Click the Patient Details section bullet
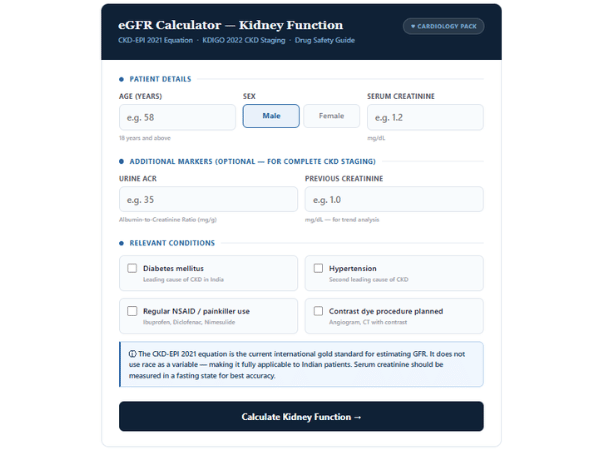The height and width of the screenshot is (450, 600). 121,78
